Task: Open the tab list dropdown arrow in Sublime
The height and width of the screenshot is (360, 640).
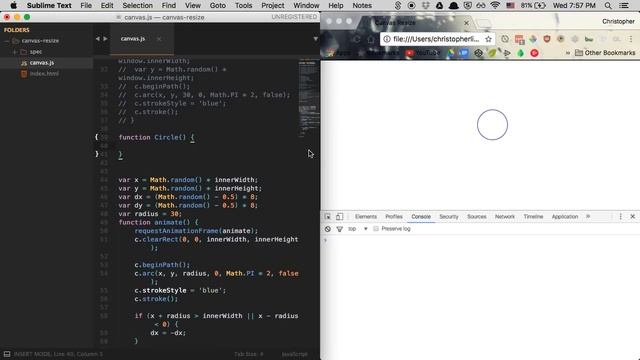Action: pyautogui.click(x=316, y=39)
